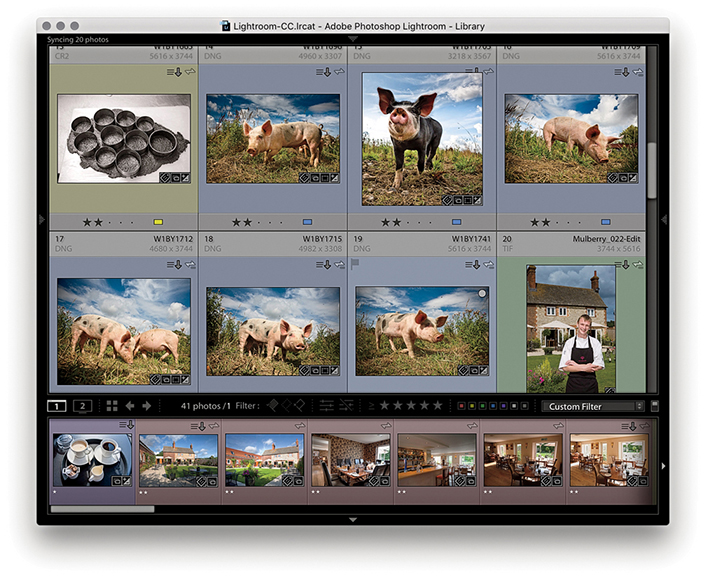Viewport: 706px width, 577px height.
Task: Click sync icon above coffee cups filmstrip thumbnail
Action: (x=127, y=425)
